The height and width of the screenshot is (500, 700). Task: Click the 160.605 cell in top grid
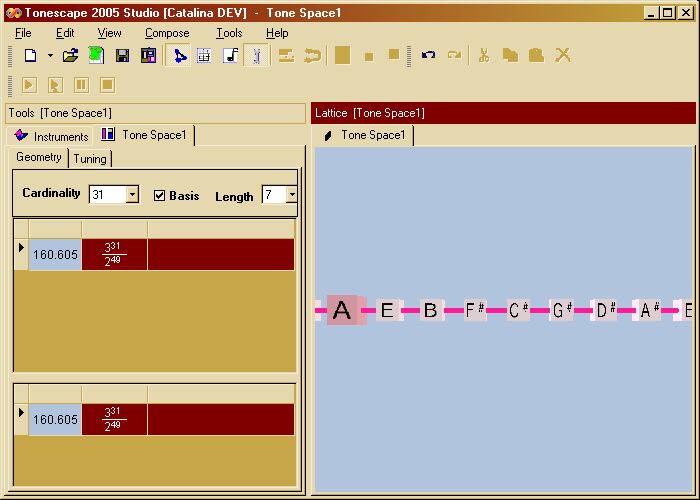coord(55,255)
